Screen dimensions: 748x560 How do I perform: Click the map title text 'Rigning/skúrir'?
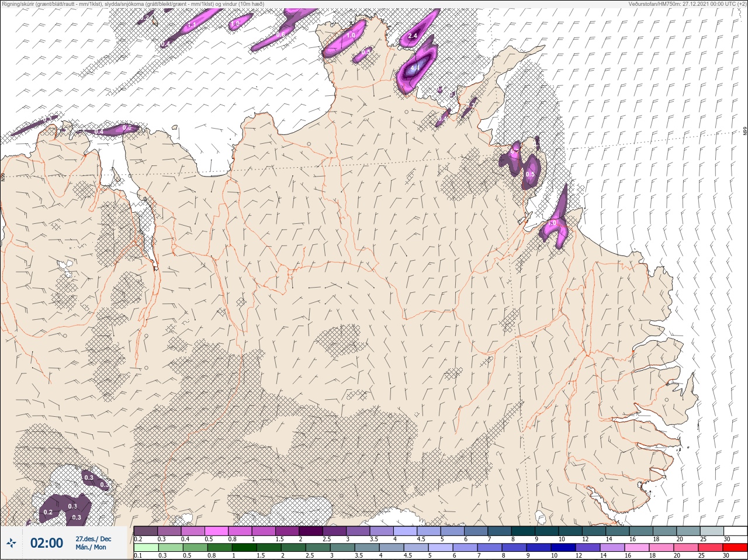[19, 4]
